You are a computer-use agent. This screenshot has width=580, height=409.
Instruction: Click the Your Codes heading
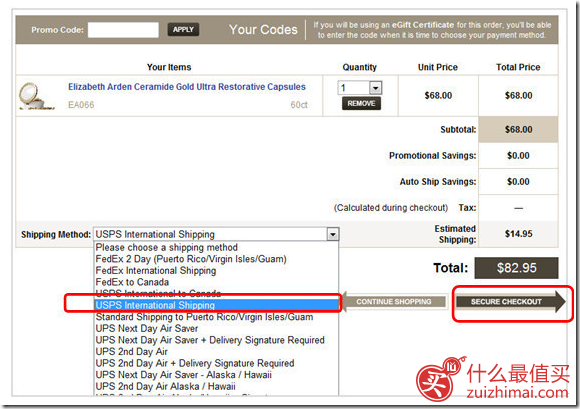(263, 30)
